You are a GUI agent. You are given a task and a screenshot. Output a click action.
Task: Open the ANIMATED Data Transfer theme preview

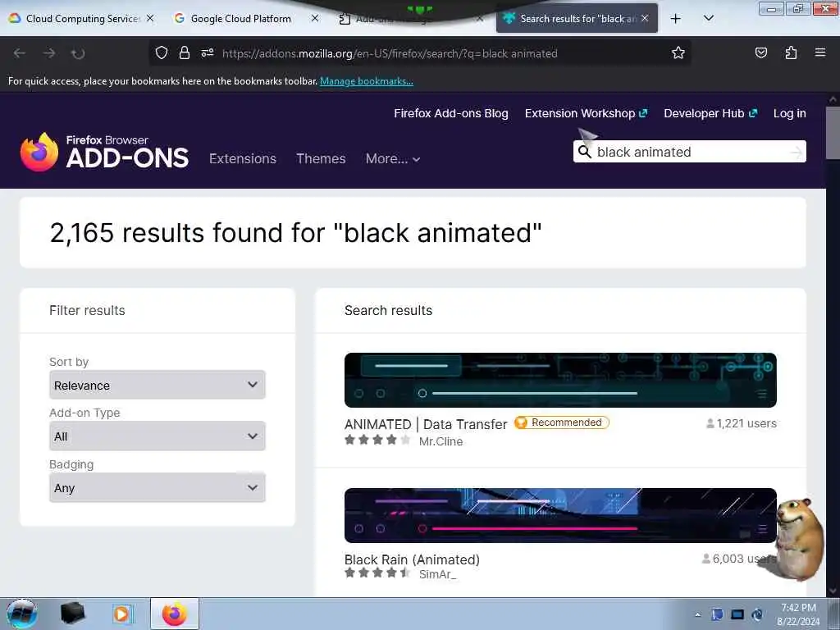[x=560, y=380]
